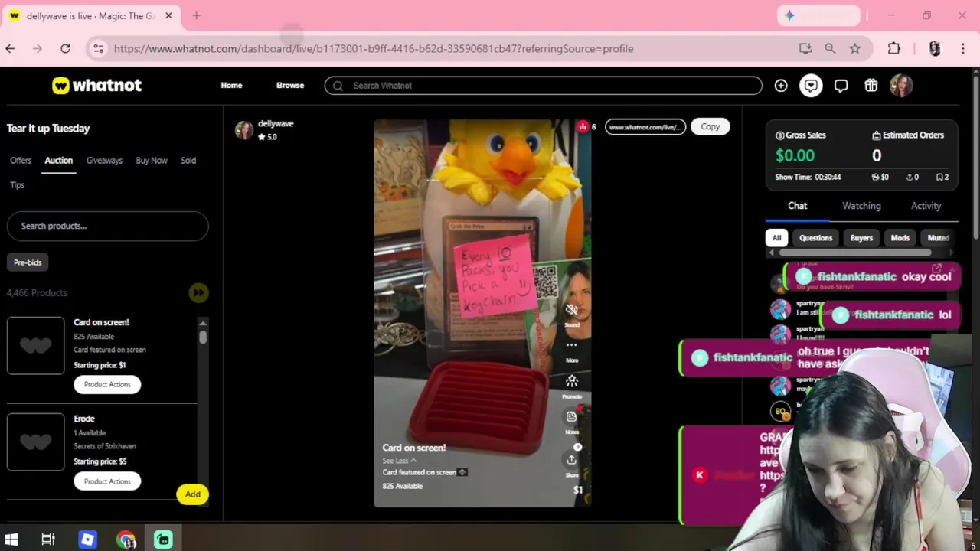
Task: Open popout icon on fishtankfanatic chat message
Action: 936,269
